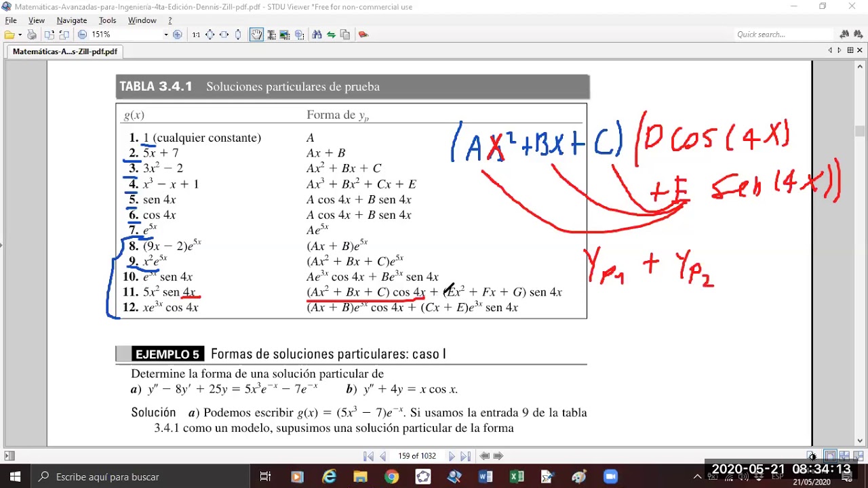The width and height of the screenshot is (868, 488).
Task: Open Google Chrome from the taskbar
Action: pyautogui.click(x=391, y=477)
